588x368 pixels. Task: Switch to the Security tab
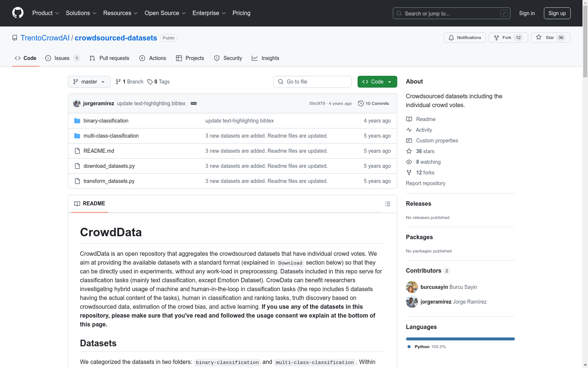click(228, 58)
